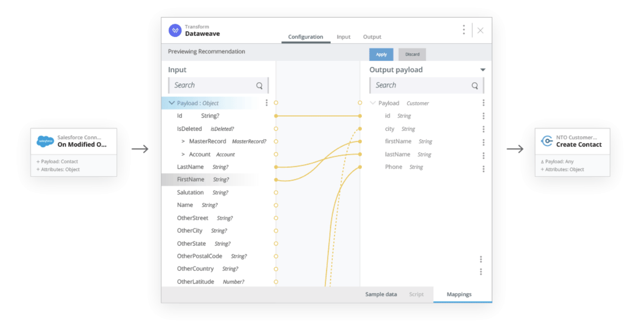Switch to the Configuration tab
This screenshot has width=644, height=334.
(306, 37)
